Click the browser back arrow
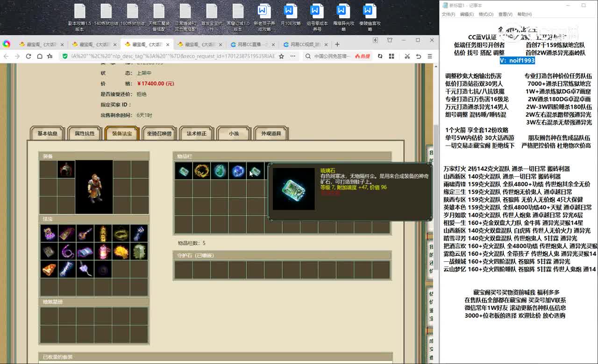Viewport: 598px width, 364px height. (x=6, y=56)
